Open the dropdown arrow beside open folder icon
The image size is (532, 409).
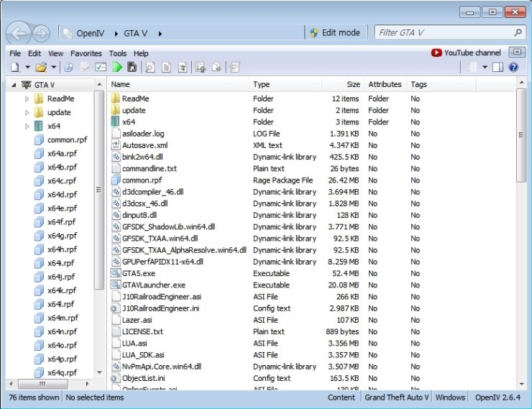click(x=52, y=67)
